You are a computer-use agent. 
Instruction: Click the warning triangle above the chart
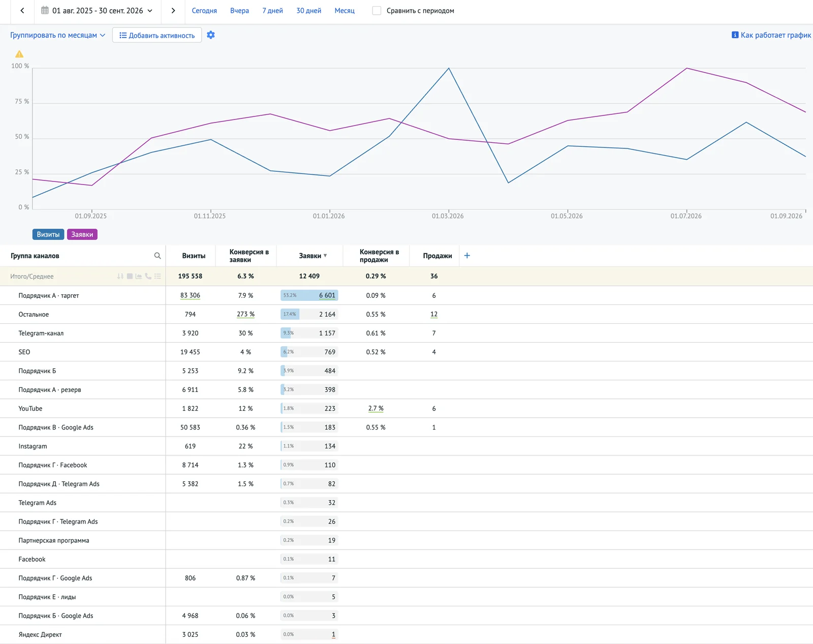coord(19,54)
